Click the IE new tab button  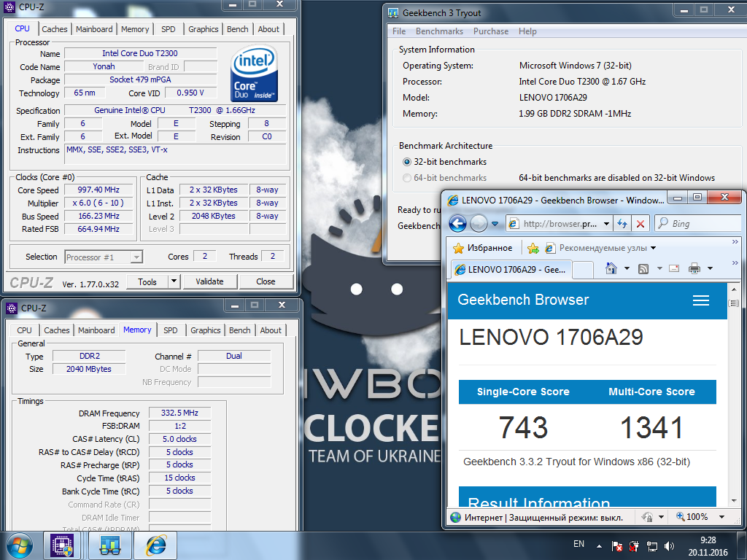pos(582,270)
